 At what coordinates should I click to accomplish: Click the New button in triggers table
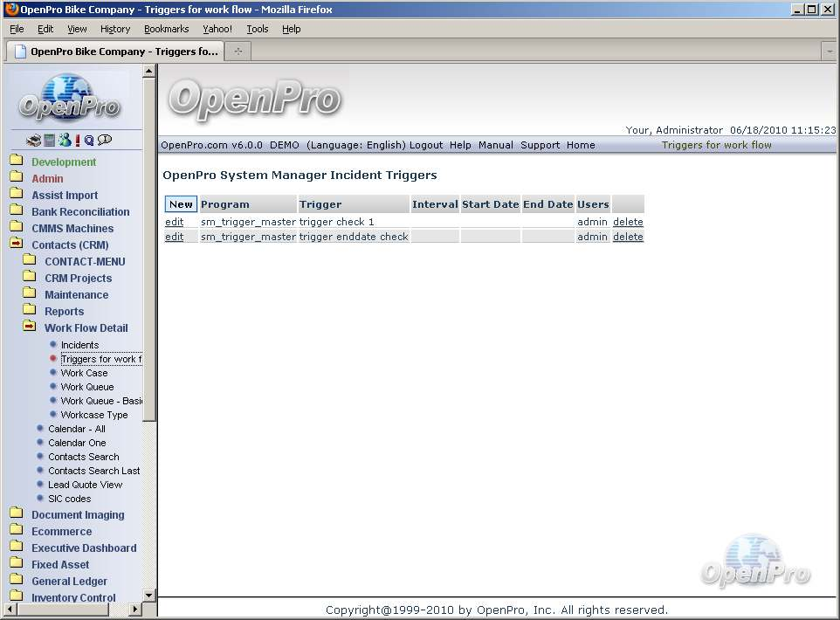click(181, 204)
